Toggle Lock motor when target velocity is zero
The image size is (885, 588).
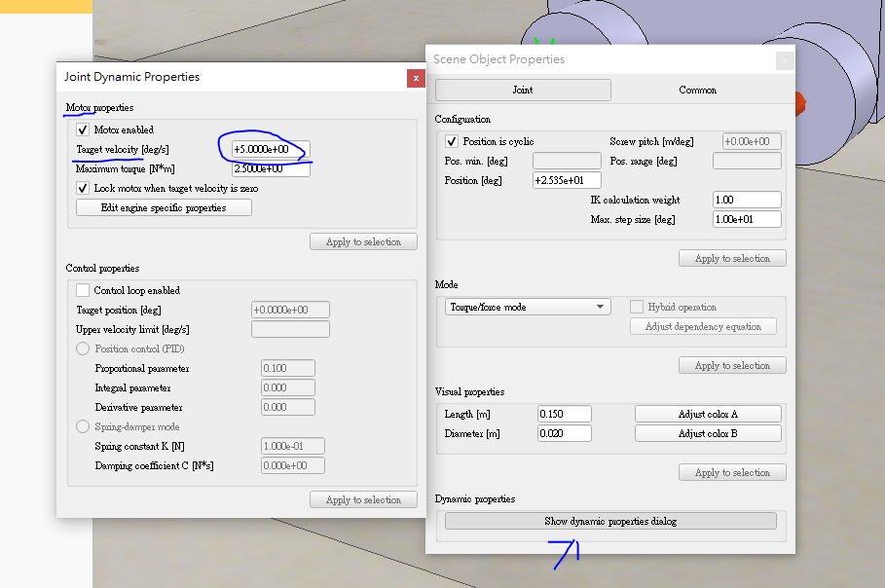click(x=83, y=188)
